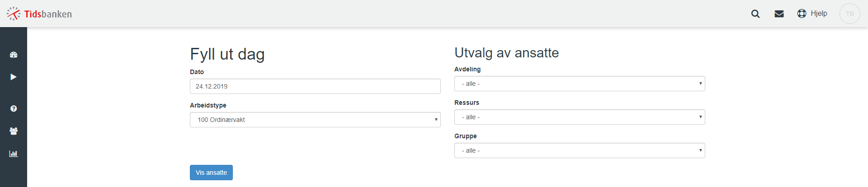This screenshot has height=187, width=868.
Task: Open the dashboard gauge icon in sidebar
Action: click(x=14, y=55)
